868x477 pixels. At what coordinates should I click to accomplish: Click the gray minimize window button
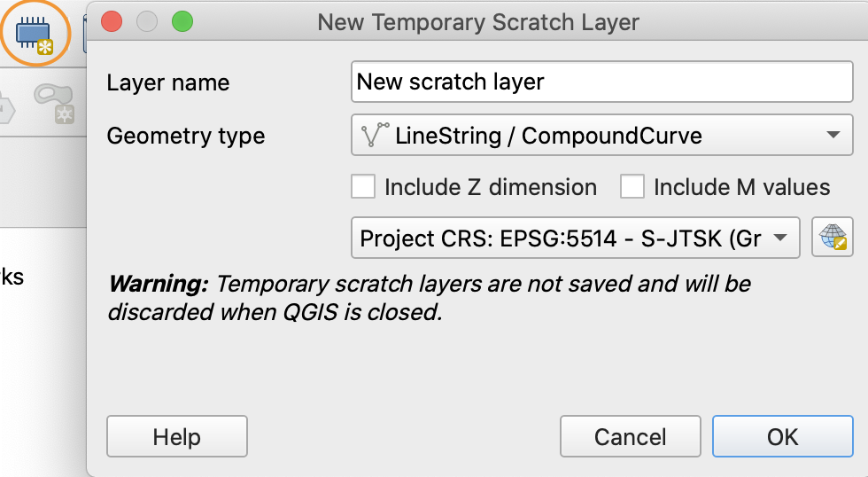[147, 22]
